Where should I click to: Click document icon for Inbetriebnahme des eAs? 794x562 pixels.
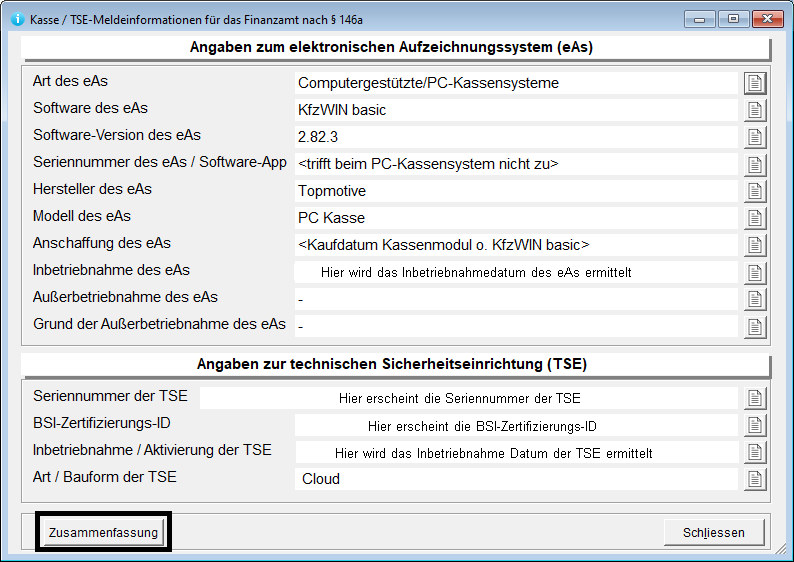click(755, 273)
